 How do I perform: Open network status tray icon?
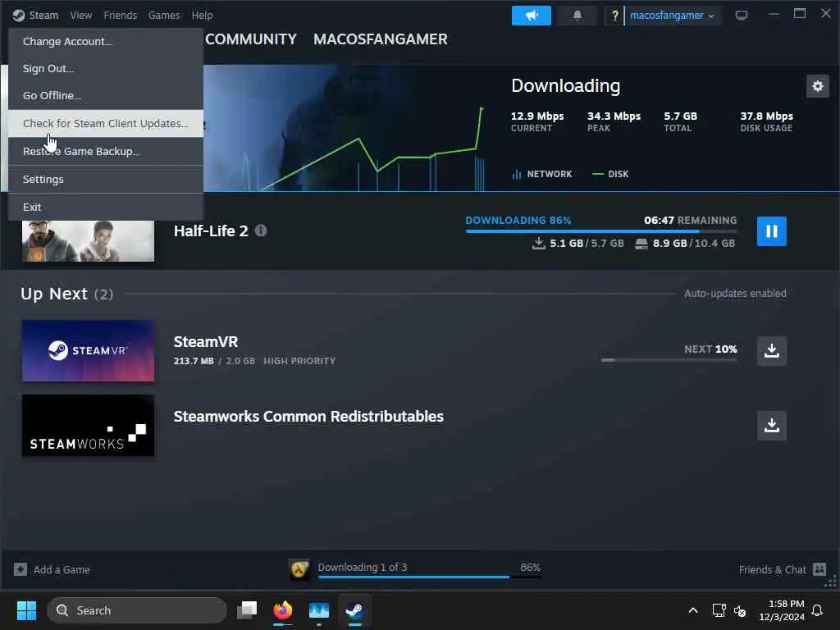tap(719, 610)
